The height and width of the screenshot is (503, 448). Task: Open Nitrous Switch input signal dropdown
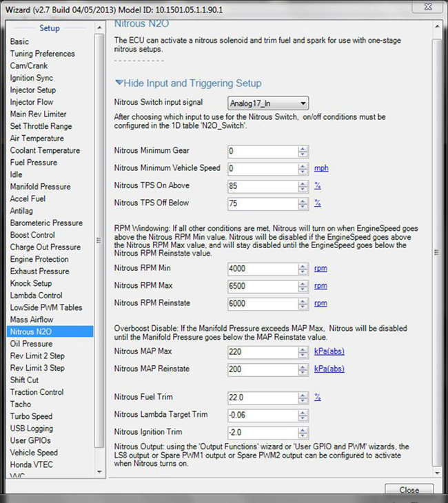268,103
